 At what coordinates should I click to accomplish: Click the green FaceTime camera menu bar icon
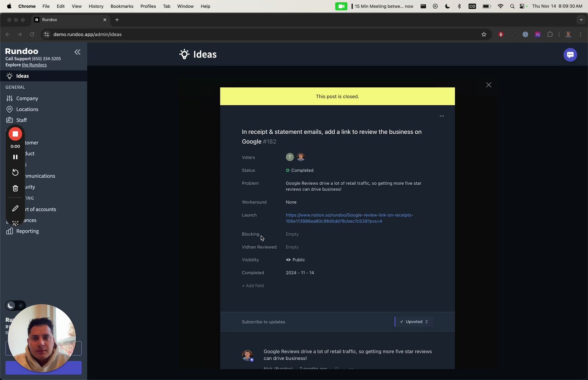point(341,6)
